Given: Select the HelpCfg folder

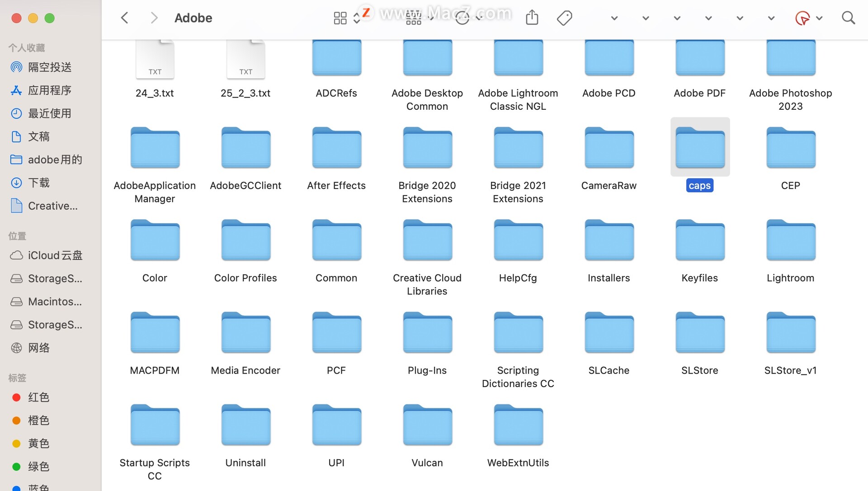Looking at the screenshot, I should 518,240.
